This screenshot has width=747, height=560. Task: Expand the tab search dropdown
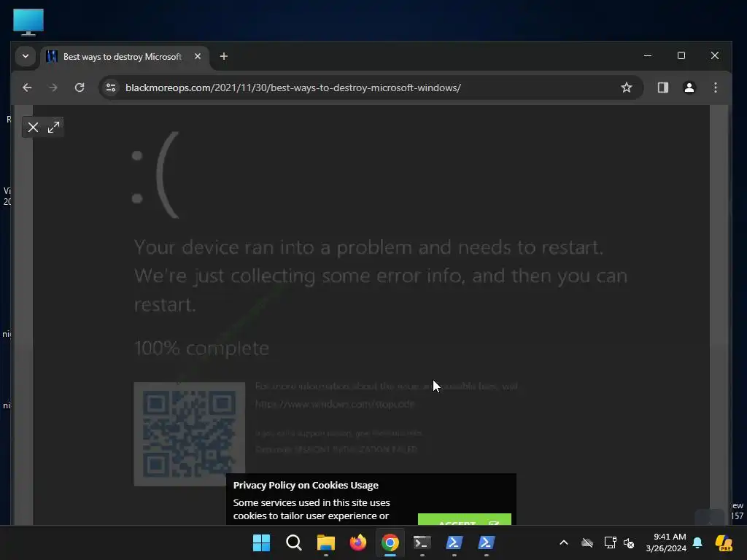tap(26, 56)
